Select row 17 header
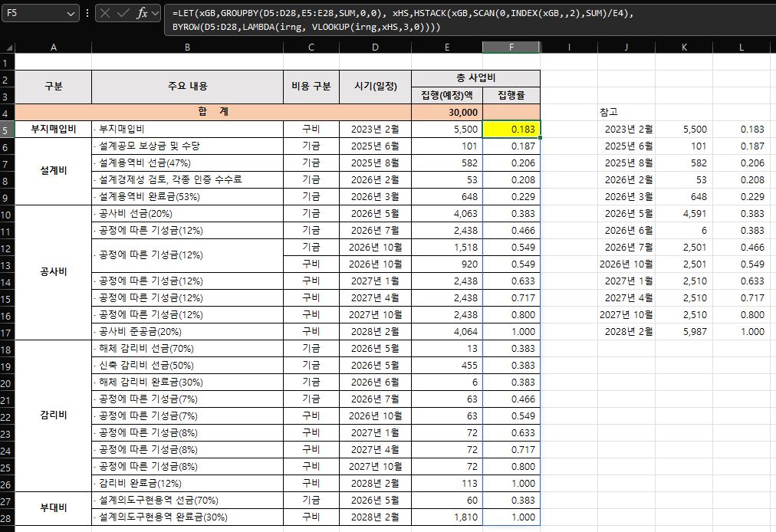Viewport: 776px width, 532px height. click(x=7, y=332)
